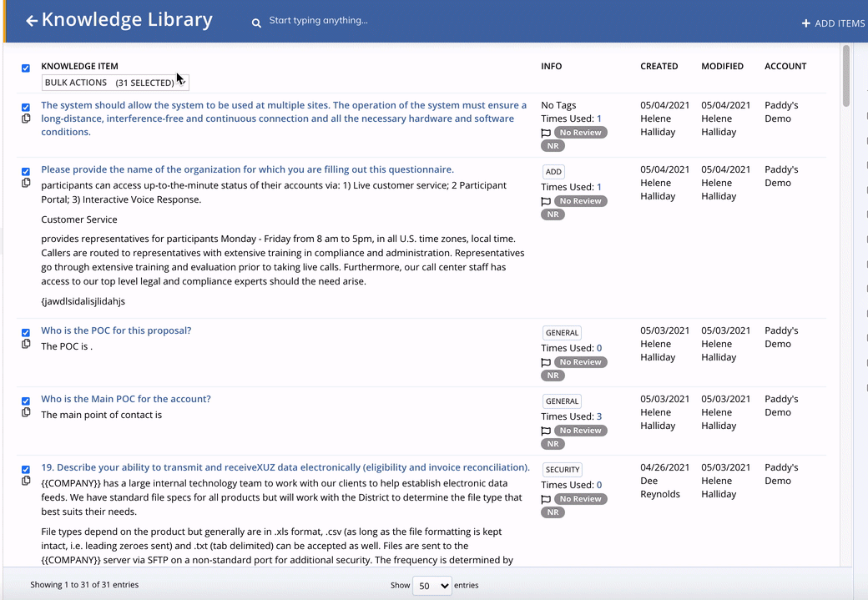The width and height of the screenshot is (868, 600).
Task: Click ADD ITEMS button
Action: [833, 23]
